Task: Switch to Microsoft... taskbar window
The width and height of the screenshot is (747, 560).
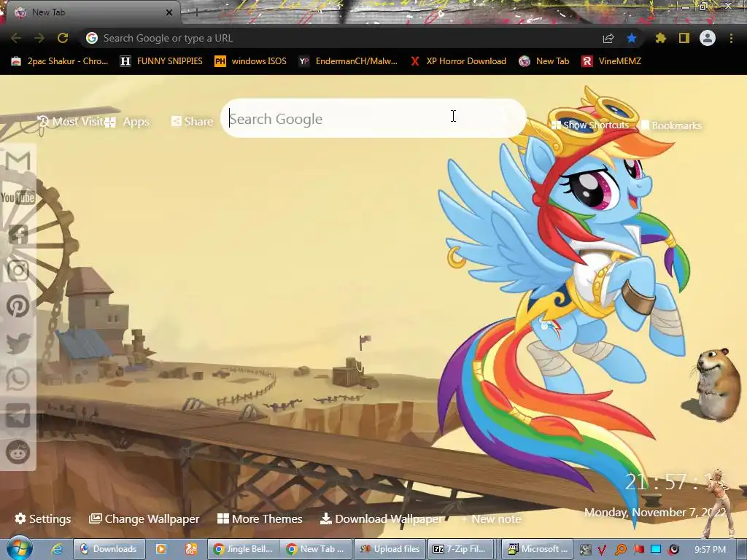Action: [x=538, y=549]
